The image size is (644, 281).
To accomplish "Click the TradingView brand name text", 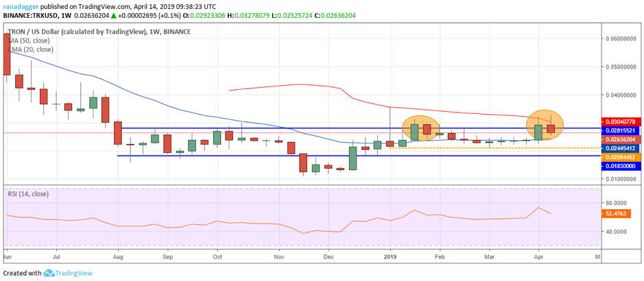I will pos(74,273).
